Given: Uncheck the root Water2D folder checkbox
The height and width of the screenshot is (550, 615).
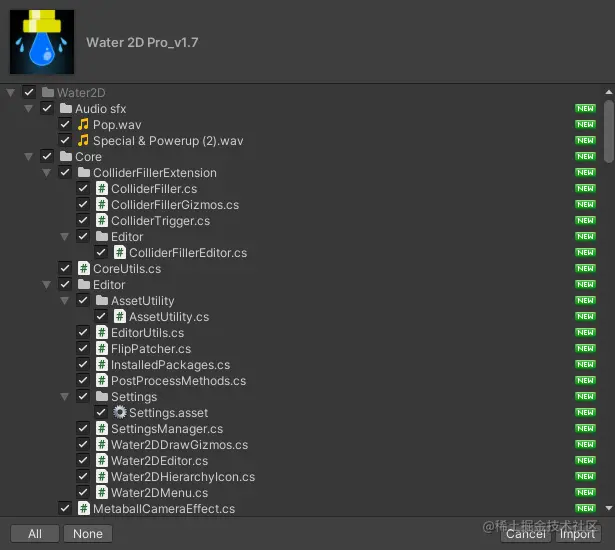Looking at the screenshot, I should tap(29, 93).
